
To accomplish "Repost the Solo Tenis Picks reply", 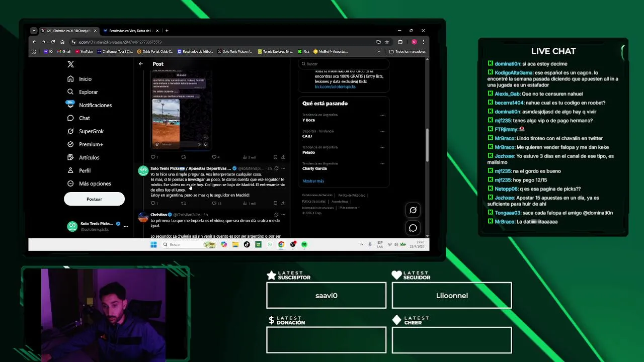I will point(183,203).
